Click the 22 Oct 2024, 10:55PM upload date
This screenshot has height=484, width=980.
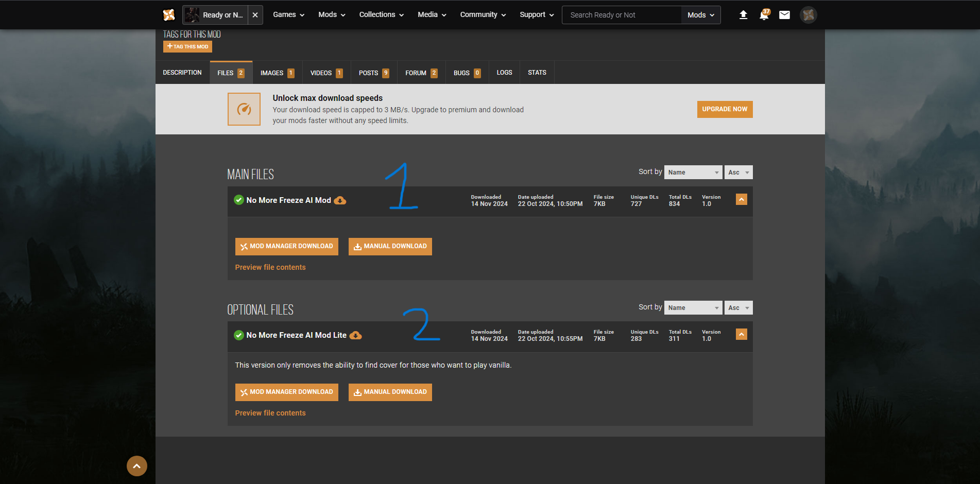[x=551, y=339]
